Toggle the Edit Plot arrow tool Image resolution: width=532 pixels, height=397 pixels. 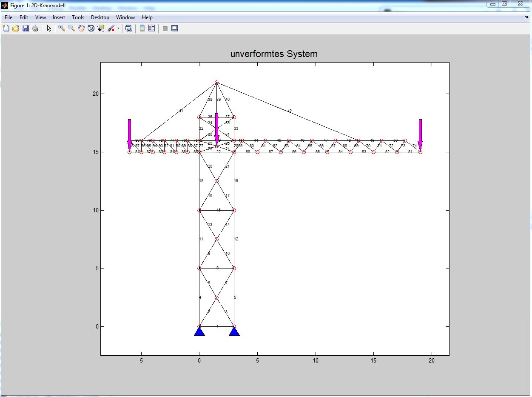click(x=49, y=28)
